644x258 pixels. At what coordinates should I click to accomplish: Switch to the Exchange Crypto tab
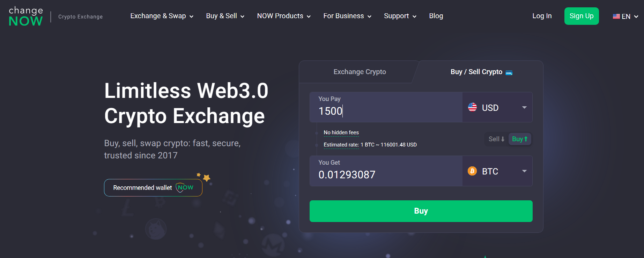pyautogui.click(x=360, y=72)
